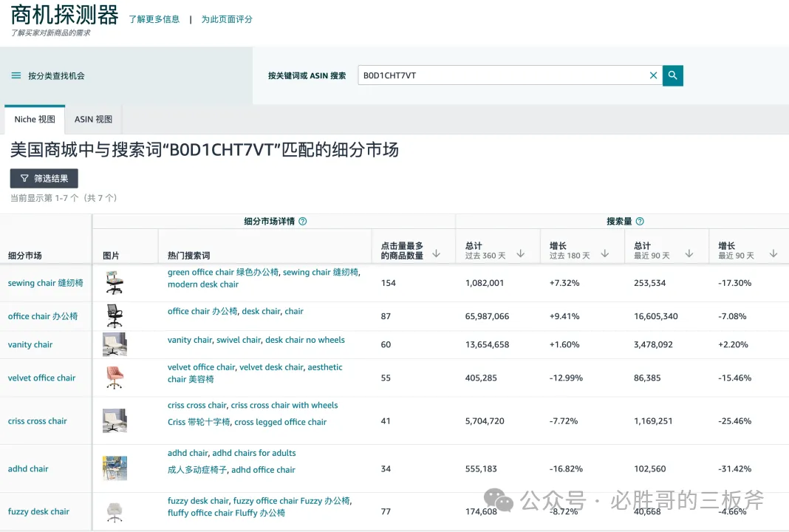Click product count 154 in sewing chair row
This screenshot has width=789, height=532.
(x=388, y=283)
